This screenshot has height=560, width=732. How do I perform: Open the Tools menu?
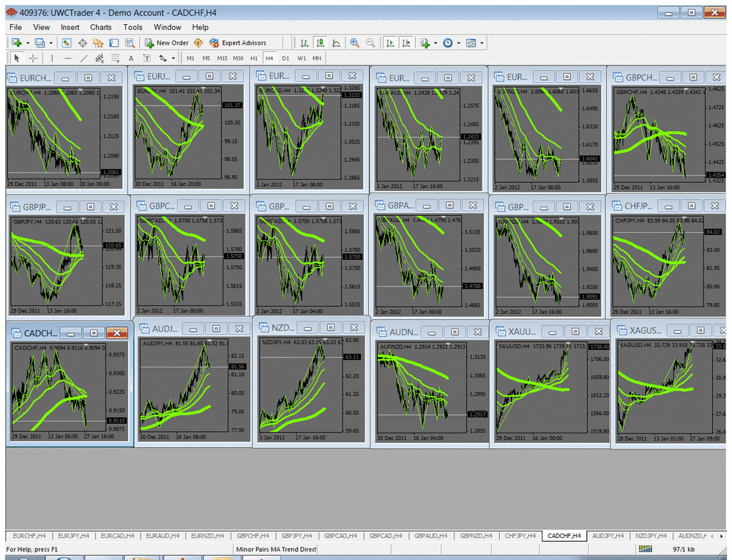[132, 27]
